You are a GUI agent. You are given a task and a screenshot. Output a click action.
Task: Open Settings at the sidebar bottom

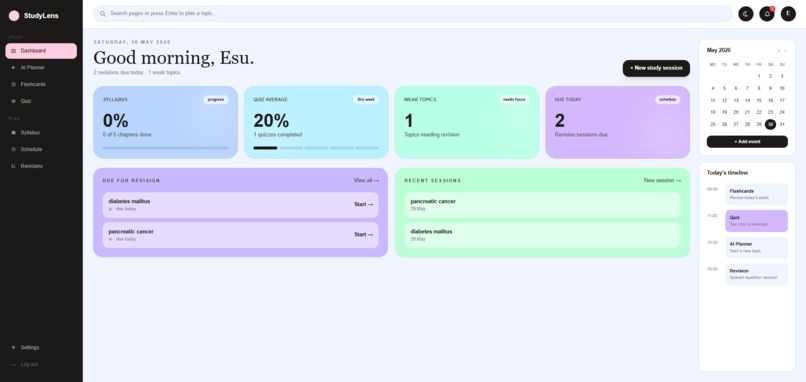pyautogui.click(x=41, y=348)
